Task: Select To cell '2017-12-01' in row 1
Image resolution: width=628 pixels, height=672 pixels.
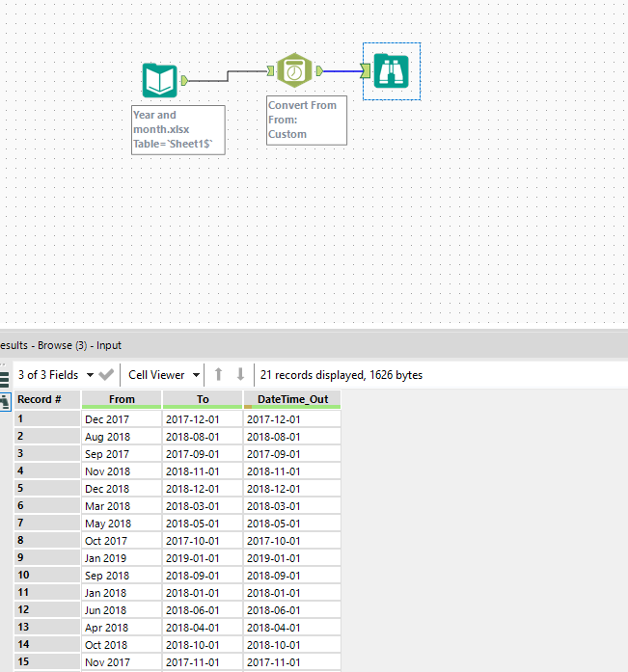Action: coord(203,419)
